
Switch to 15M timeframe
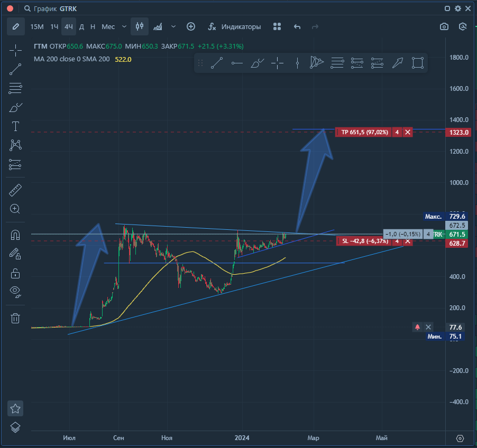[x=37, y=27]
